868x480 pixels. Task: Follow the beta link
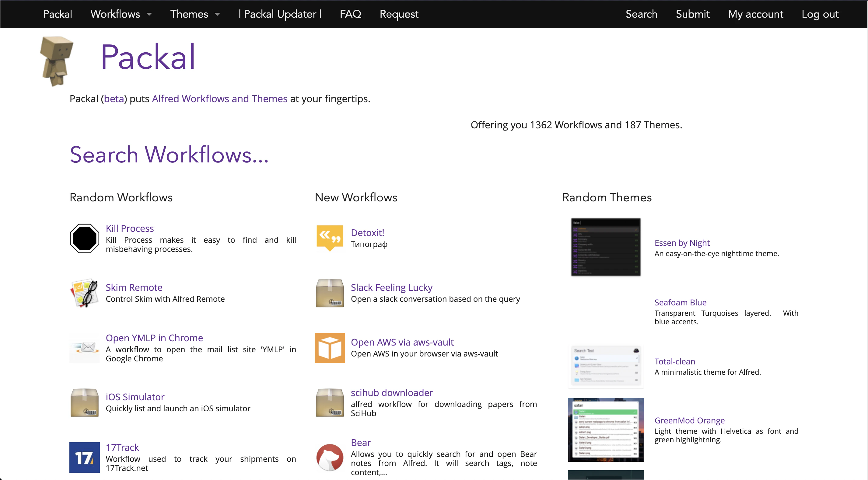[114, 99]
